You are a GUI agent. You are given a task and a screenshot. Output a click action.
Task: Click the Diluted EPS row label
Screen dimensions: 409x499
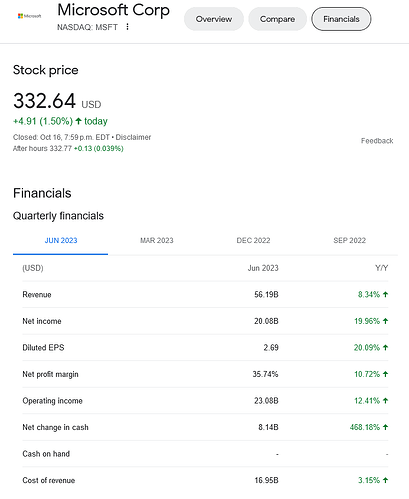[x=43, y=348]
